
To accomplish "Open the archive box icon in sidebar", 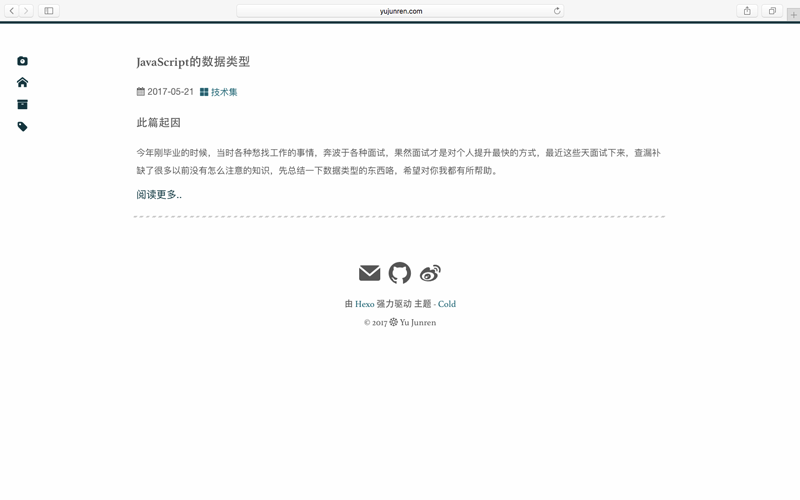I will [x=22, y=105].
